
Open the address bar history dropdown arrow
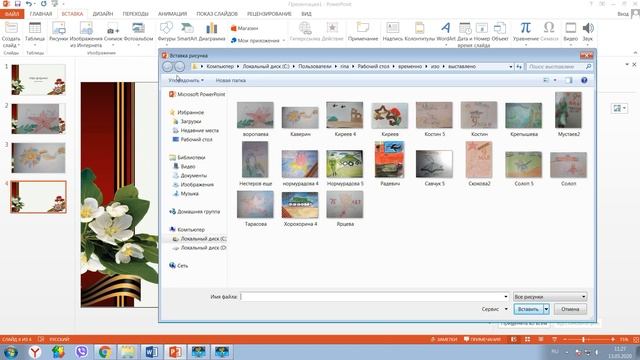[511, 67]
